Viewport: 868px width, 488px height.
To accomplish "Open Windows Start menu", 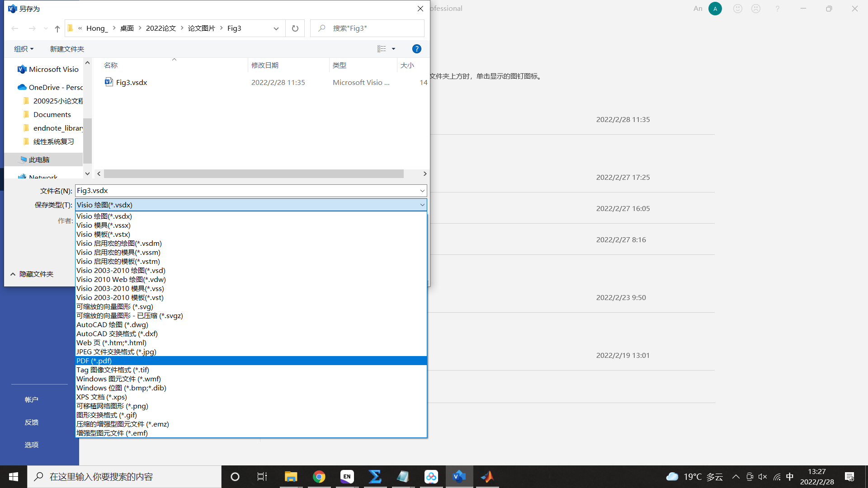I will [14, 477].
